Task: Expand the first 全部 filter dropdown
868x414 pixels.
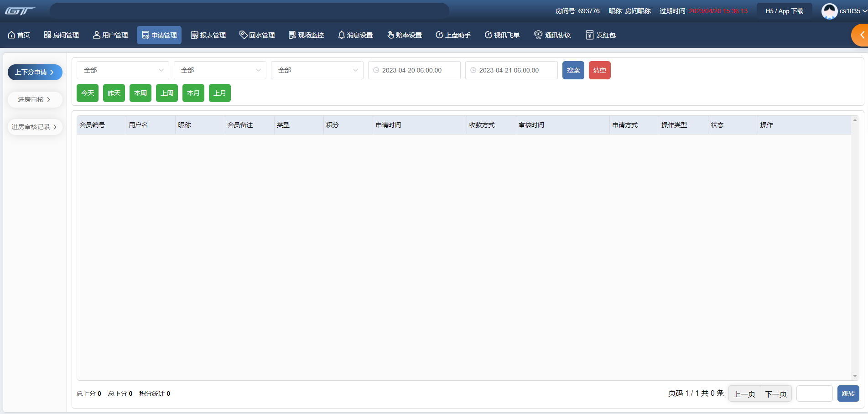Action: click(123, 70)
